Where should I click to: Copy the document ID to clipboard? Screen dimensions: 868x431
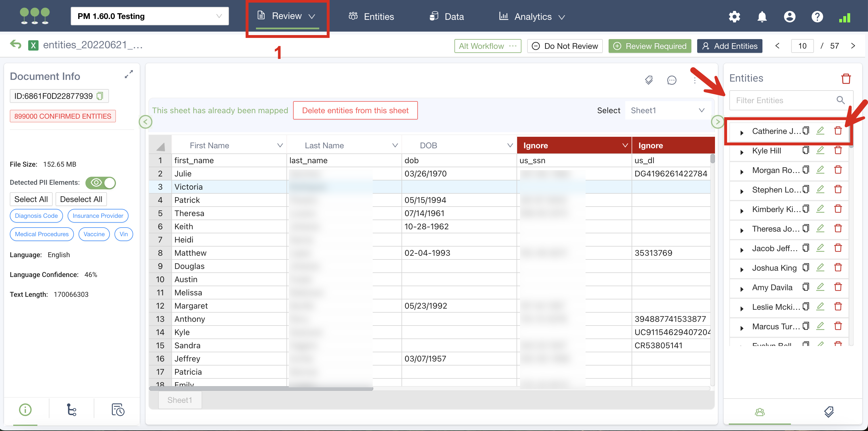coord(100,96)
